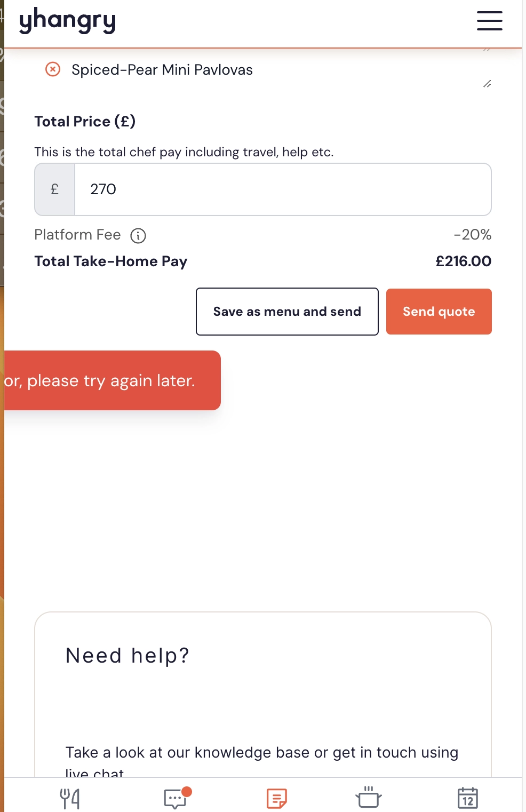Focus the Total Price input field
526x812 pixels.
click(283, 189)
